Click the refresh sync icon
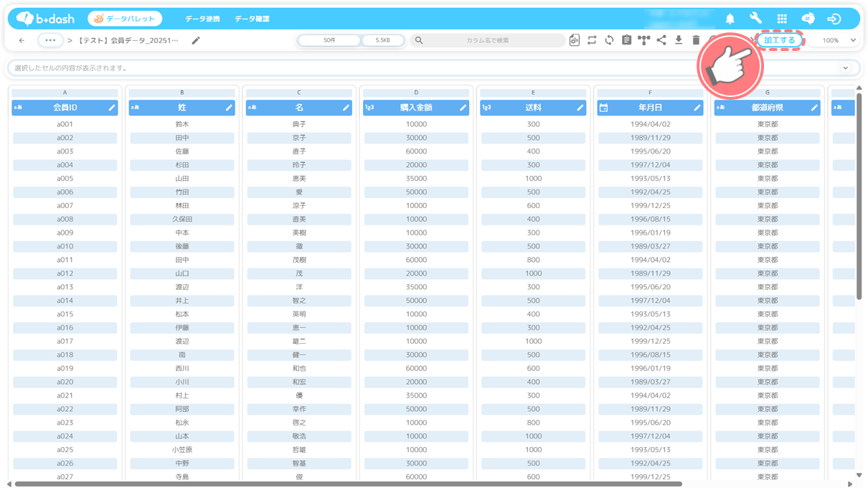Viewport: 868px width, 488px height. point(609,41)
